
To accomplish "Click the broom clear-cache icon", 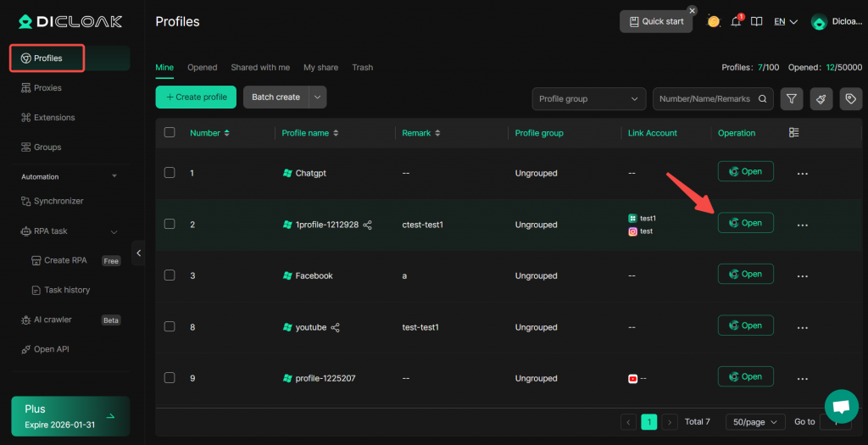I will [x=821, y=98].
